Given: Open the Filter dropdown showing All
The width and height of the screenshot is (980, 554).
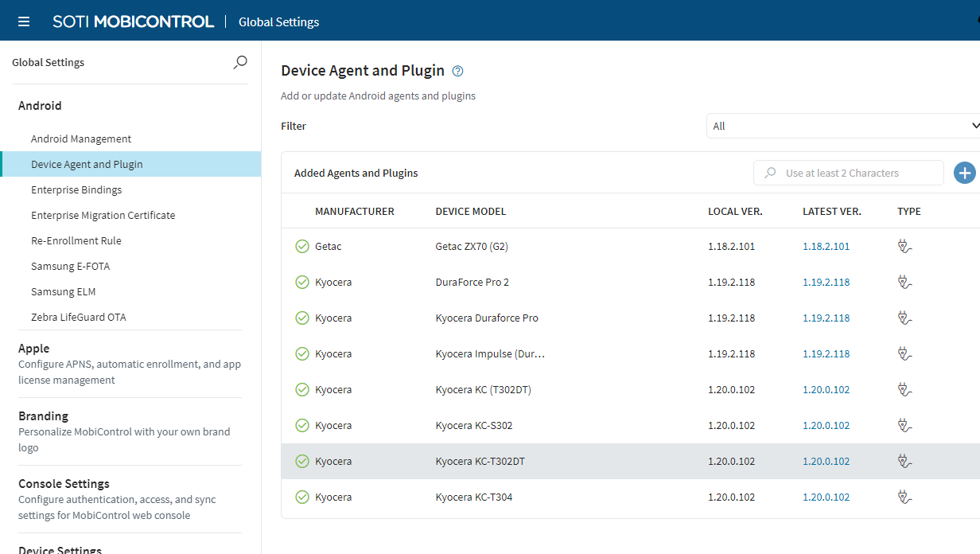Looking at the screenshot, I should click(843, 126).
